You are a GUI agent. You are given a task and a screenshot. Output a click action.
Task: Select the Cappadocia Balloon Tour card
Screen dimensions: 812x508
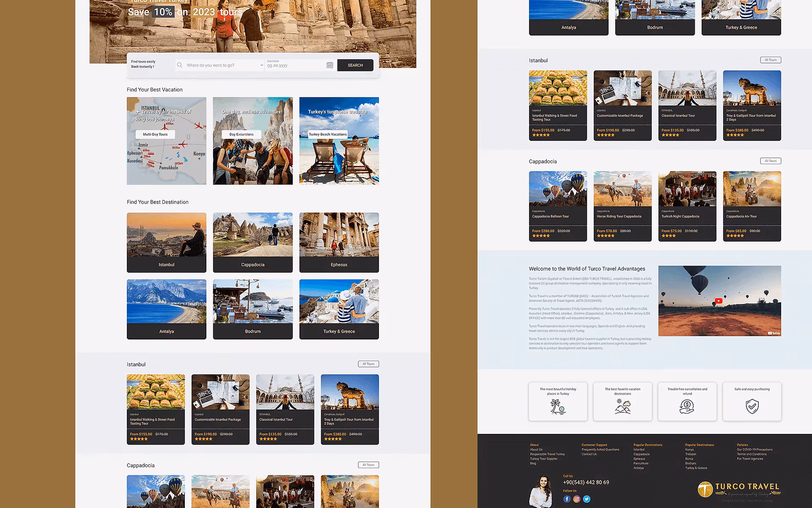click(x=557, y=206)
